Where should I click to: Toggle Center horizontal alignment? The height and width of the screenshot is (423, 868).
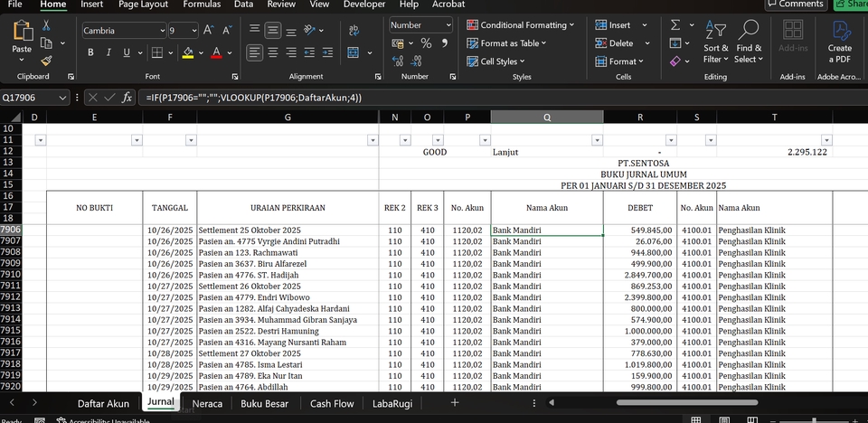(x=271, y=53)
